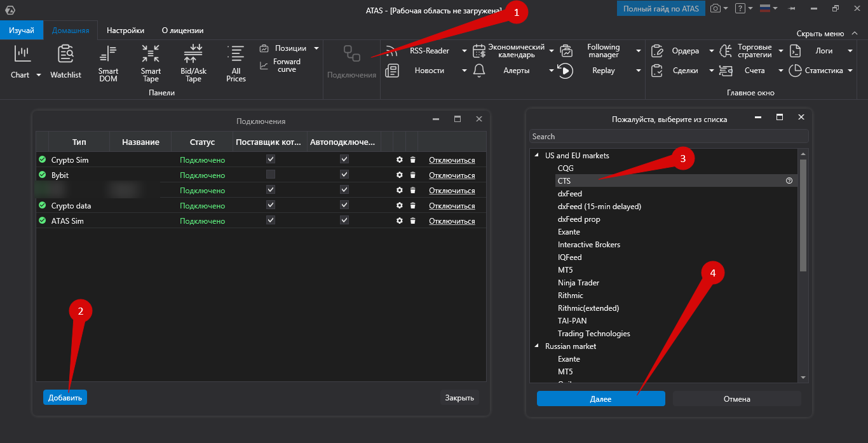The image size is (868, 443).
Task: Toggle quote provider checkbox for Bybit
Action: pyautogui.click(x=271, y=175)
